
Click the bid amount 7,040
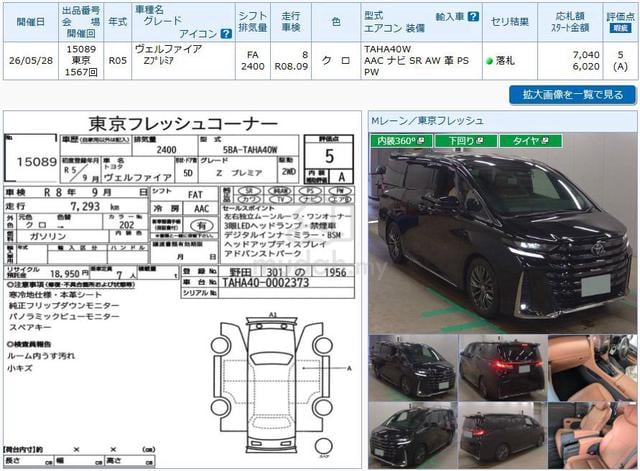pos(586,55)
